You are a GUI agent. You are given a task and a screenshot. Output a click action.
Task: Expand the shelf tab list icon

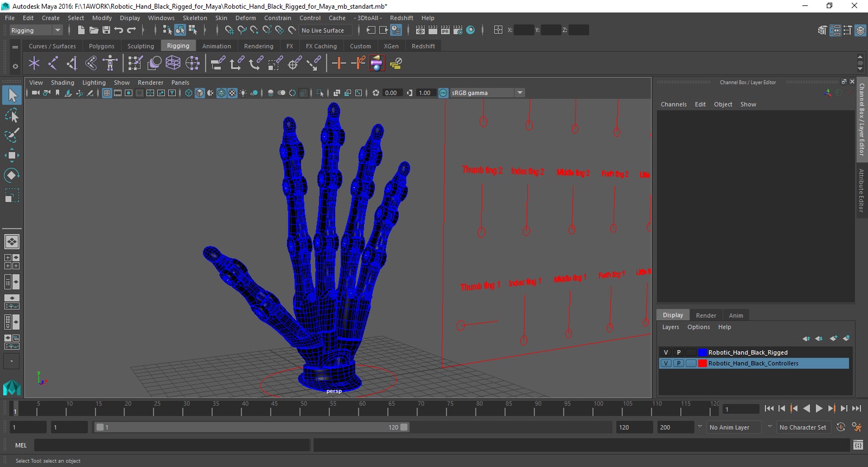(15, 47)
